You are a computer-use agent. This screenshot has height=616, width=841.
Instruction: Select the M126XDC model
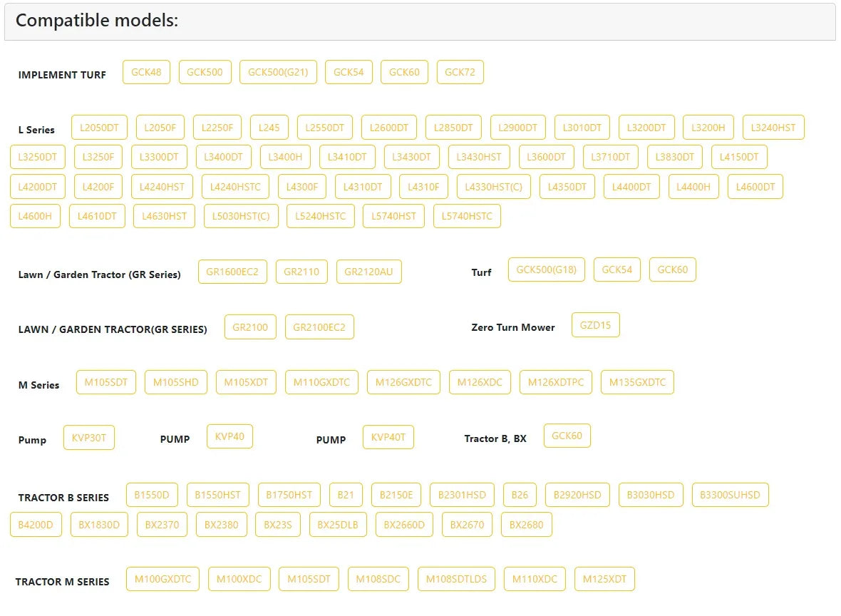tap(480, 383)
